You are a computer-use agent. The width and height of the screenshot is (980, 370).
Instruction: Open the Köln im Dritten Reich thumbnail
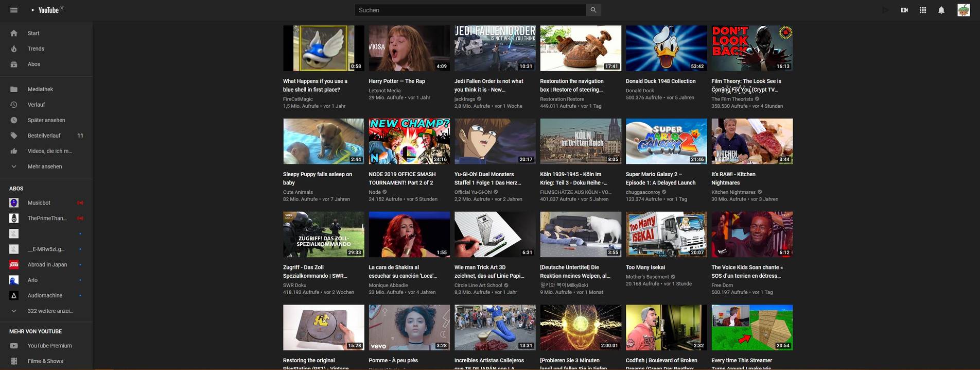(581, 141)
